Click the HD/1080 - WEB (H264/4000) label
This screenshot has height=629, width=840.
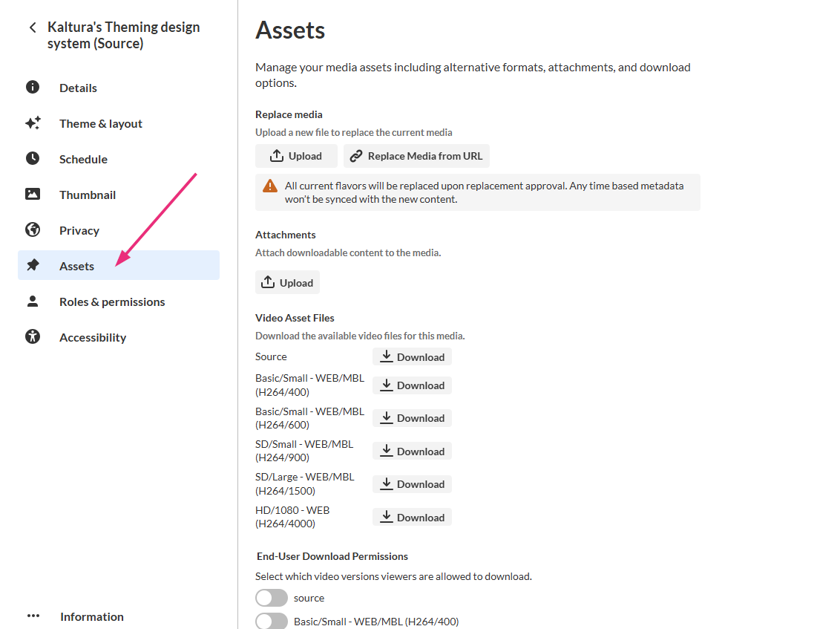[292, 517]
